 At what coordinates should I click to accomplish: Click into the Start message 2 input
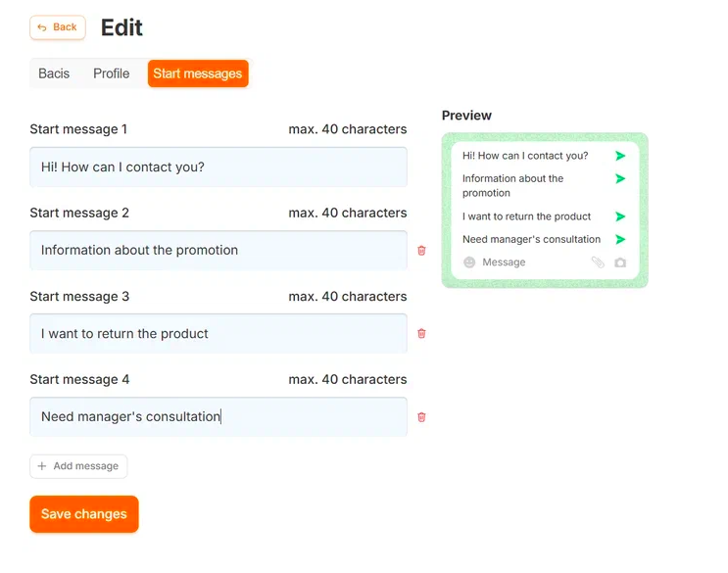(218, 250)
